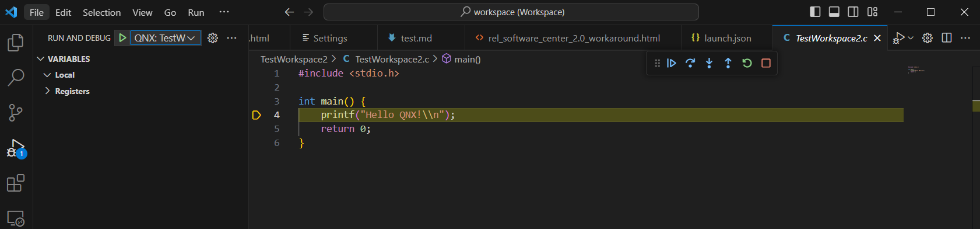Viewport: 980px width, 229px height.
Task: Toggle the Primary Side Bar layout button
Action: click(816, 12)
